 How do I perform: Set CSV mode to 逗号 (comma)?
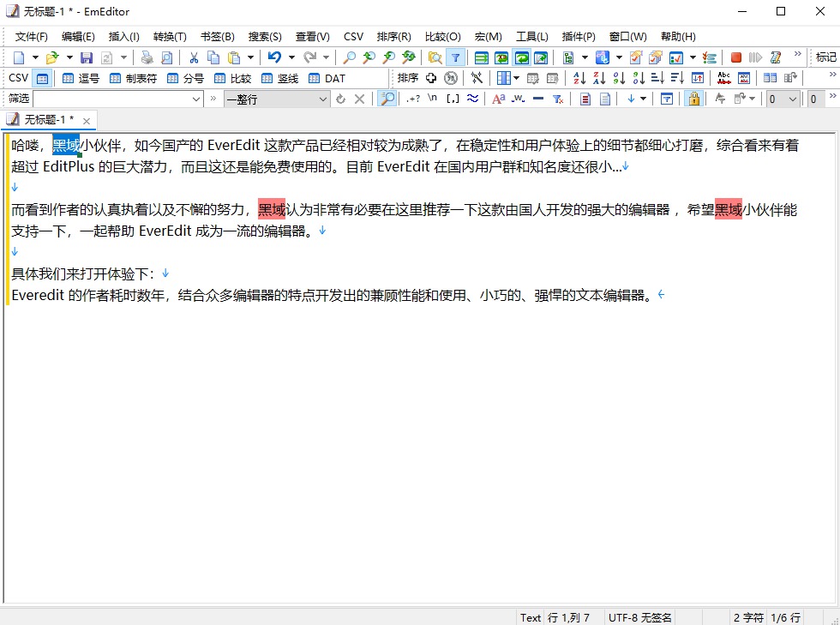(x=81, y=78)
